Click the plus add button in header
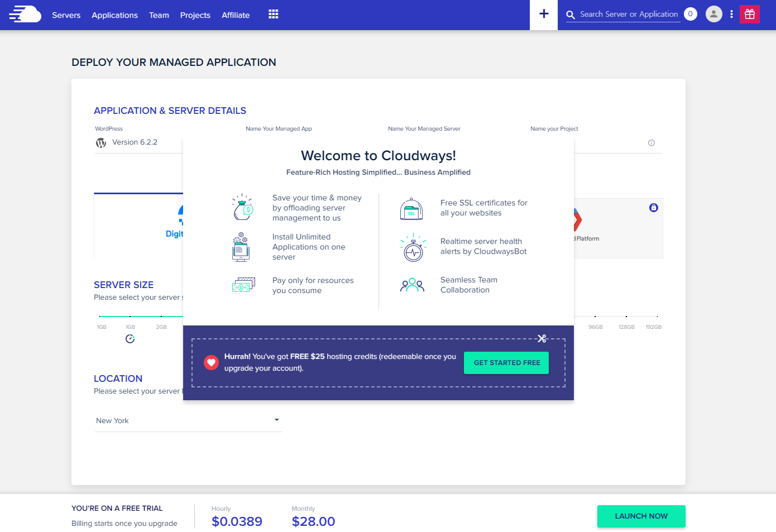This screenshot has height=532, width=776. [544, 14]
